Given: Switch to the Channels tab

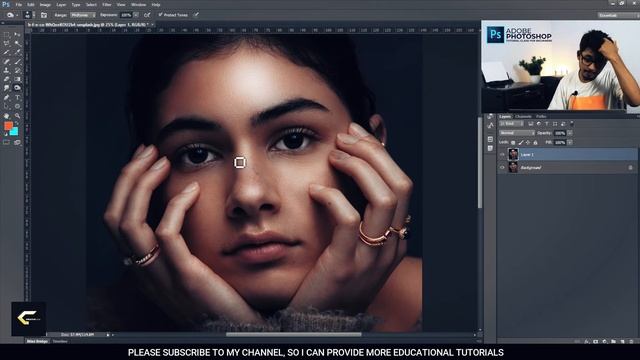Looking at the screenshot, I should pyautogui.click(x=523, y=117).
